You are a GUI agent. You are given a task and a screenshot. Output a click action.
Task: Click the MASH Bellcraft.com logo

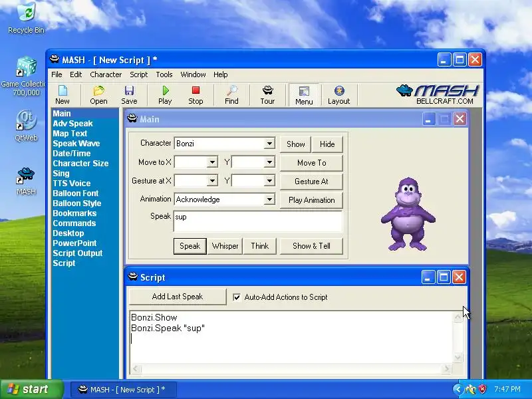point(438,94)
